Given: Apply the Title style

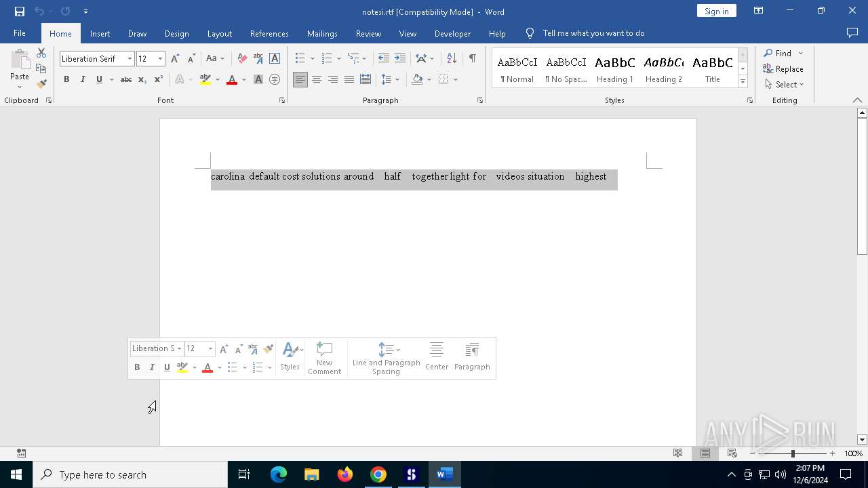Looking at the screenshot, I should tap(713, 68).
